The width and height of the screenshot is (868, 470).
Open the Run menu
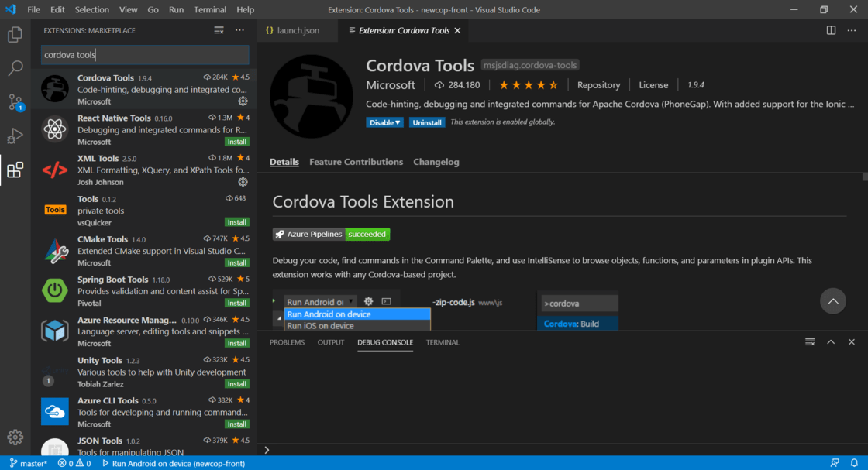[x=176, y=9]
